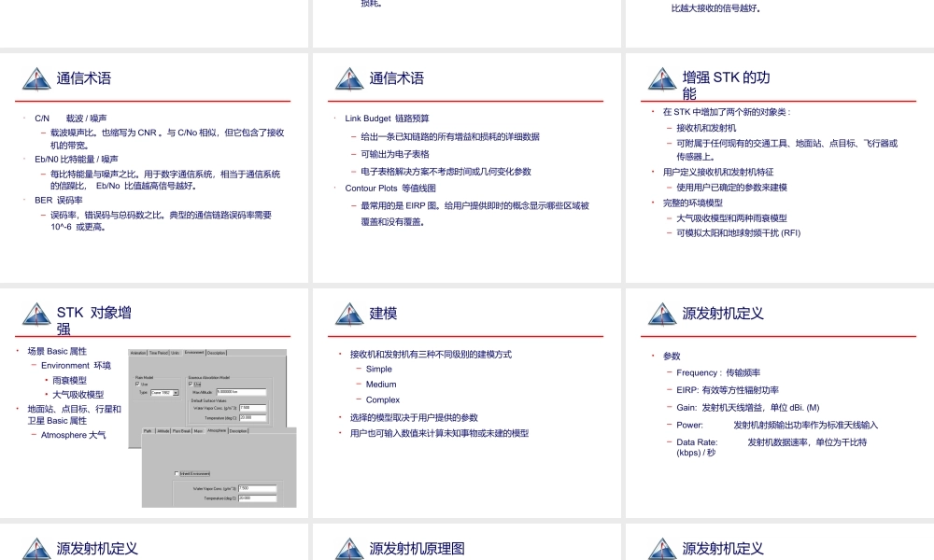The image size is (934, 560).
Task: Click the sub-bullet '雨衰模型'
Action: pyautogui.click(x=69, y=380)
